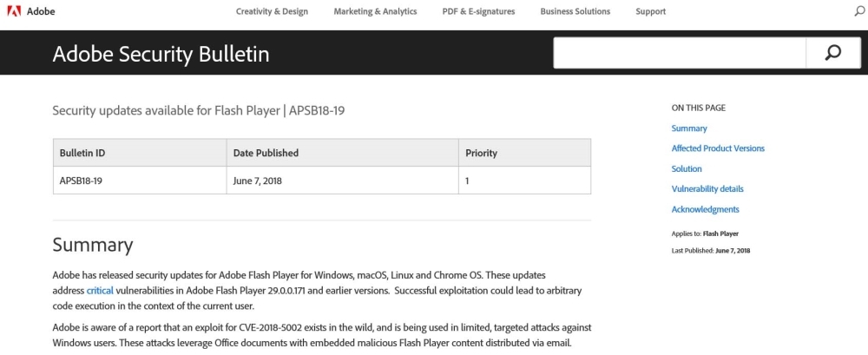
Task: Open the Marketing & Analytics menu
Action: click(375, 11)
